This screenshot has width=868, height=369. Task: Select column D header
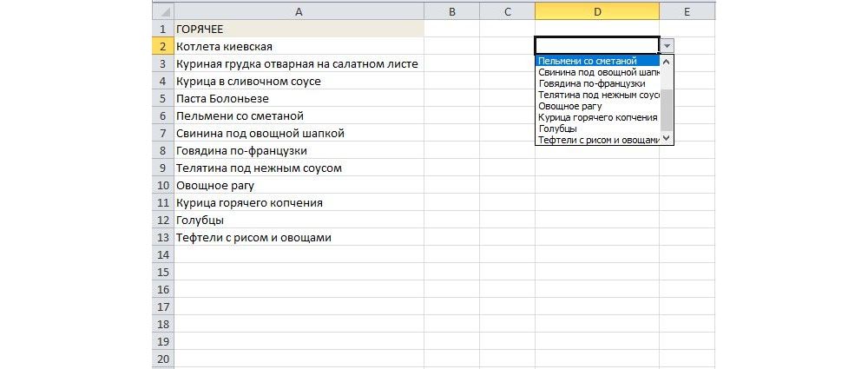click(x=596, y=10)
